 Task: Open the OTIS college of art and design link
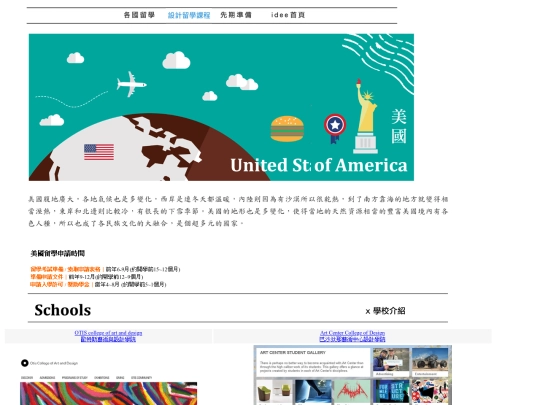[108, 333]
